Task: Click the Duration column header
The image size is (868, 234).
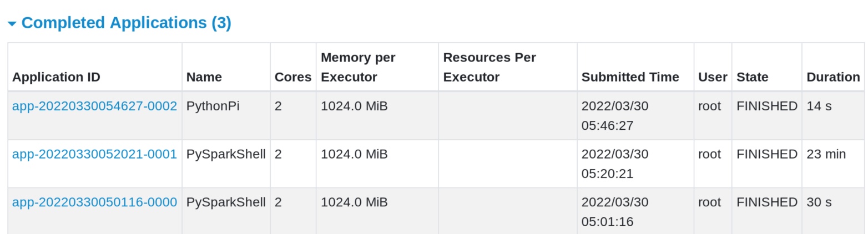Action: [833, 77]
